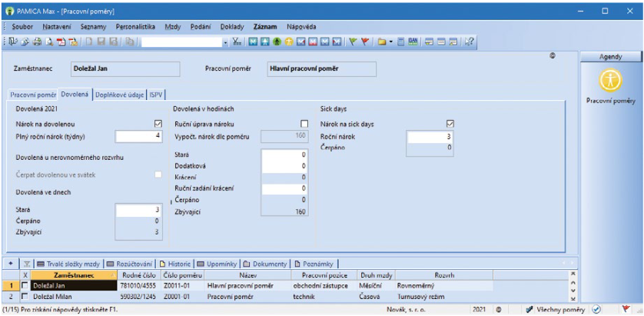Tick the row checkbox for Doležal Milan
Image resolution: width=644 pixels, height=316 pixels.
point(25,295)
